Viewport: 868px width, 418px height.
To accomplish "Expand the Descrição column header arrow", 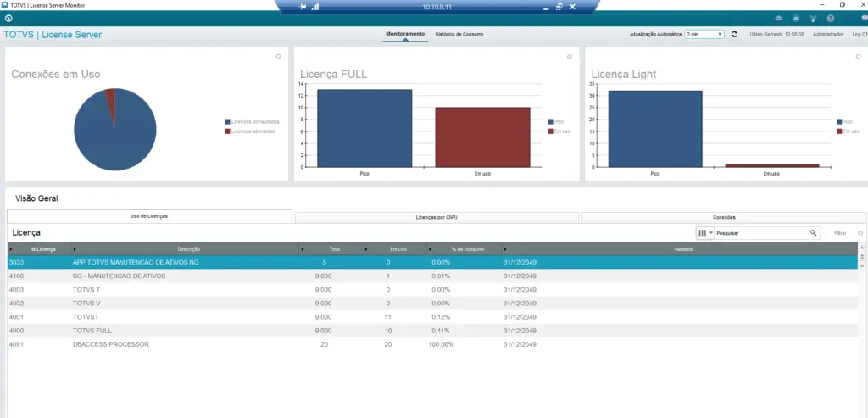I will [x=75, y=249].
